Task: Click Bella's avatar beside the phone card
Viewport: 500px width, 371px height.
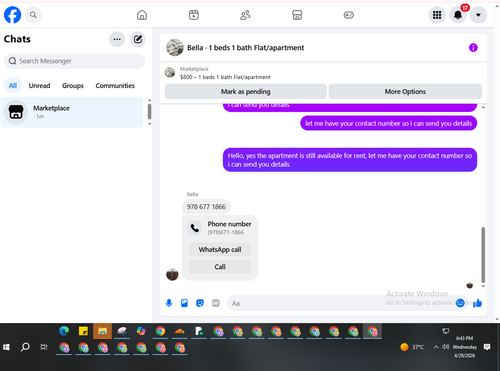Action: [x=172, y=275]
